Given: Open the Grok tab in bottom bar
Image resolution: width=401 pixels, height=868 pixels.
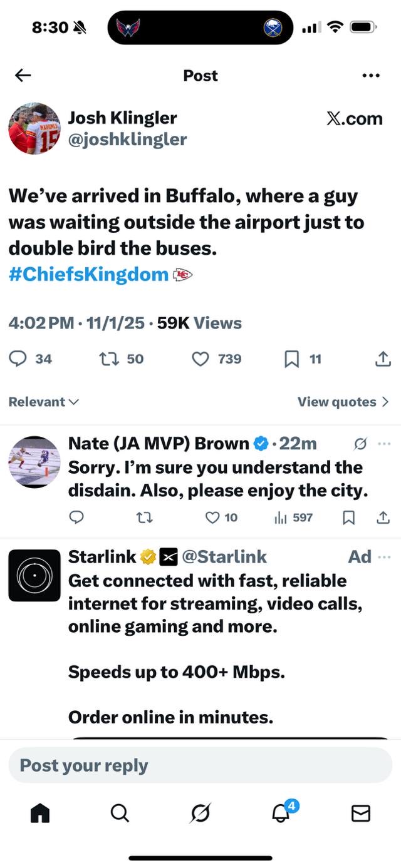Looking at the screenshot, I should (200, 812).
